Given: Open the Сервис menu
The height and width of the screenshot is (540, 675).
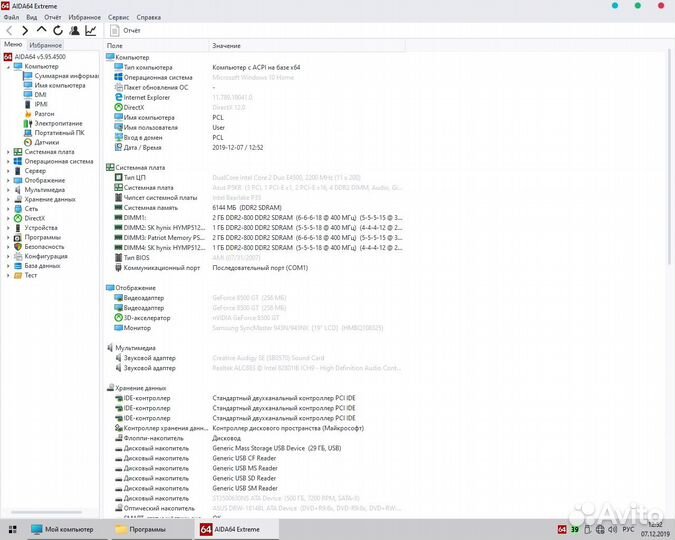Looking at the screenshot, I should pos(118,17).
